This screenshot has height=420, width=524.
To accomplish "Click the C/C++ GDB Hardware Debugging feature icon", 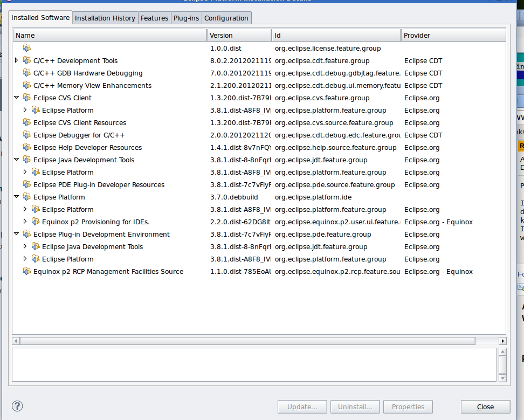I will (x=27, y=73).
